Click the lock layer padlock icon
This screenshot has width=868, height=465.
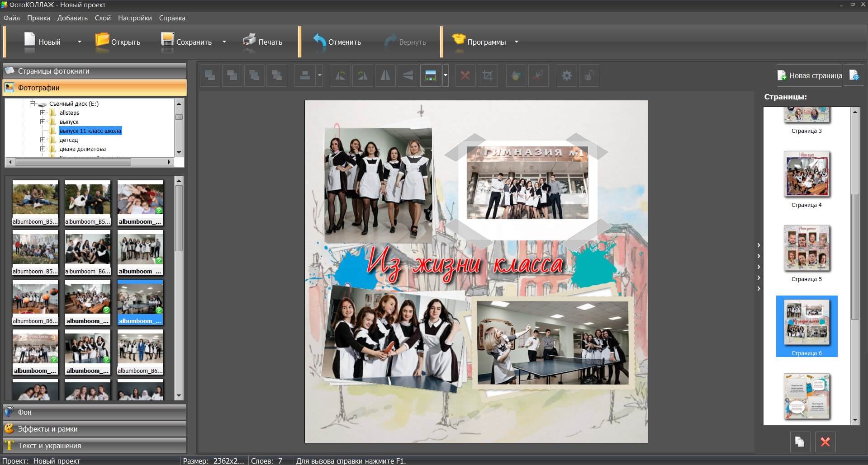pyautogui.click(x=589, y=75)
